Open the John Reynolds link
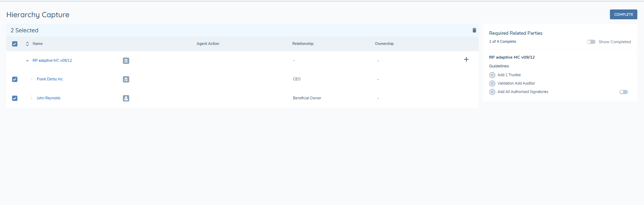Viewport: 644px width, 205px height. point(48,98)
